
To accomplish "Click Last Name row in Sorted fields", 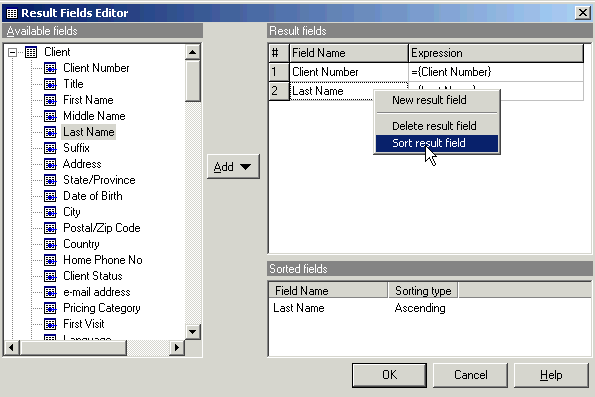I will click(x=430, y=308).
